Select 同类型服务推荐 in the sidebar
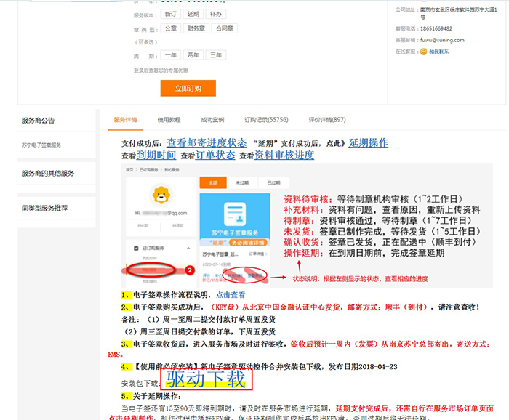The height and width of the screenshot is (420, 509). click(44, 208)
